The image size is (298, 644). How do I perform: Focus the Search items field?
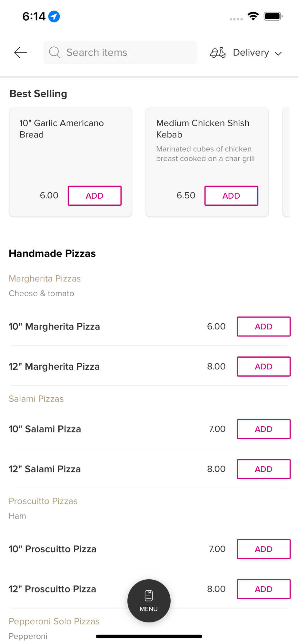(x=120, y=52)
